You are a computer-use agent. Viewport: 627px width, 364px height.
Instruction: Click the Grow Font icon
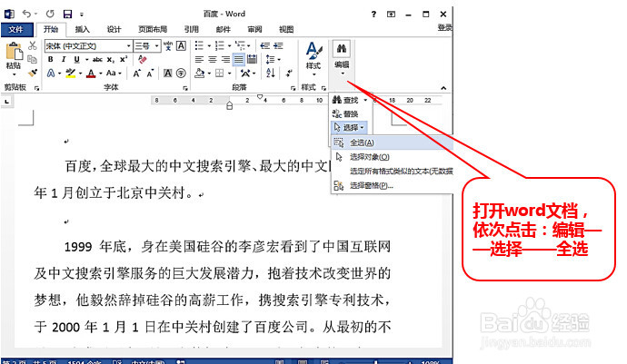tap(136, 74)
